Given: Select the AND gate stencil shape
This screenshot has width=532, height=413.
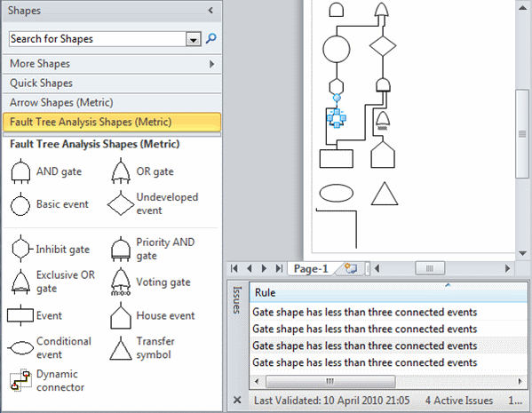Looking at the screenshot, I should click(20, 171).
